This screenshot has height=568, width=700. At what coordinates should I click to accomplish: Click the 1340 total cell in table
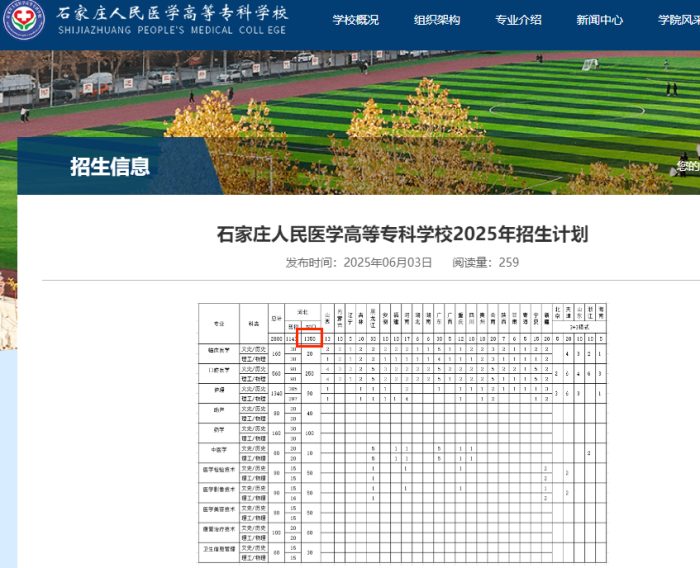(x=276, y=393)
